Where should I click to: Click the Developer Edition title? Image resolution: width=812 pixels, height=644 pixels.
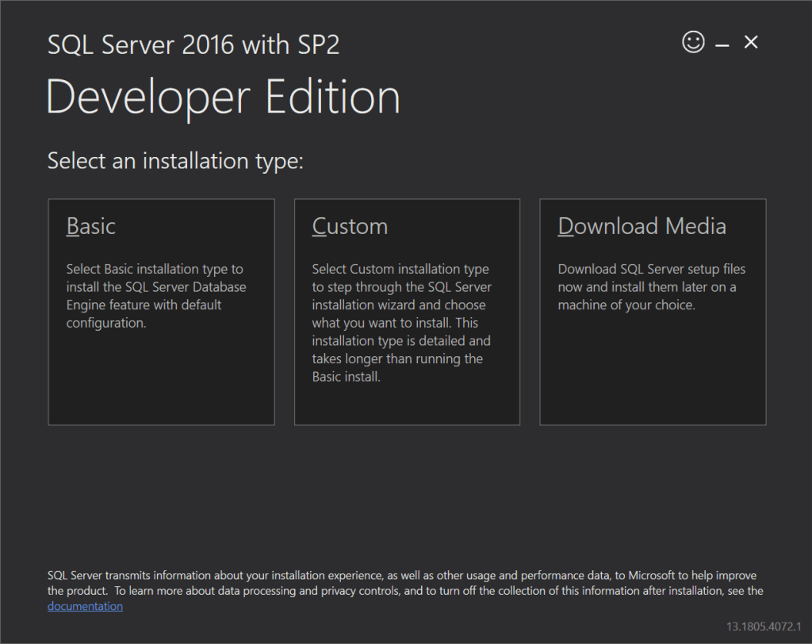point(224,96)
